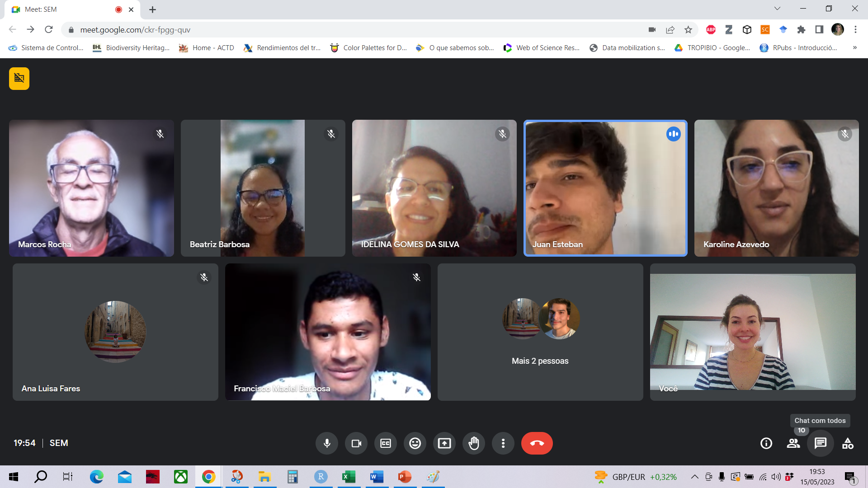868x488 pixels.
Task: Click the Mais 2 pessoas tile
Action: 540,332
